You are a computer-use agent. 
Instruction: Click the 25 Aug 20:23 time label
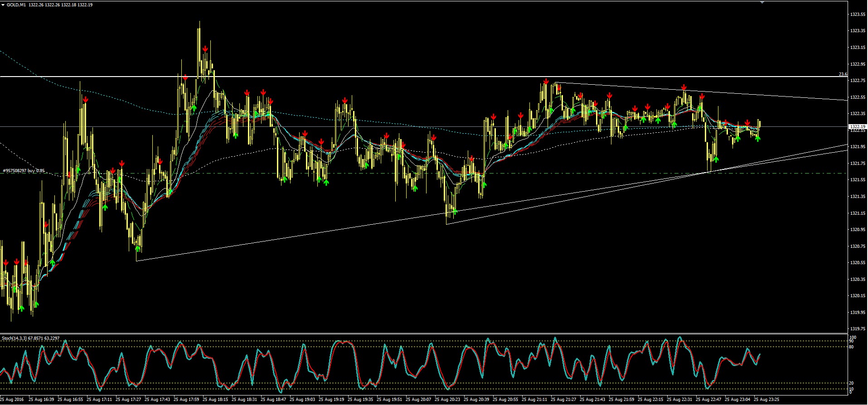coord(447,400)
